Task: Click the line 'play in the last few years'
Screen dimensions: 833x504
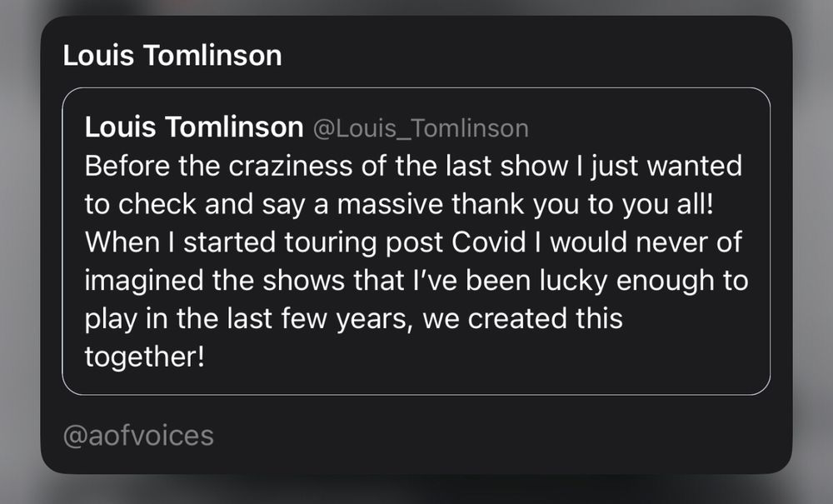Action: [353, 319]
